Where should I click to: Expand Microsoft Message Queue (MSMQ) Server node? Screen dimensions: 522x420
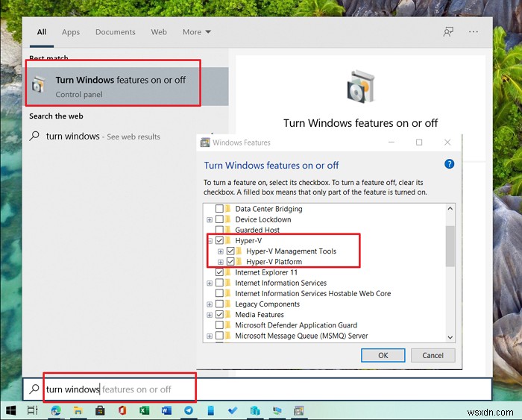tap(210, 336)
